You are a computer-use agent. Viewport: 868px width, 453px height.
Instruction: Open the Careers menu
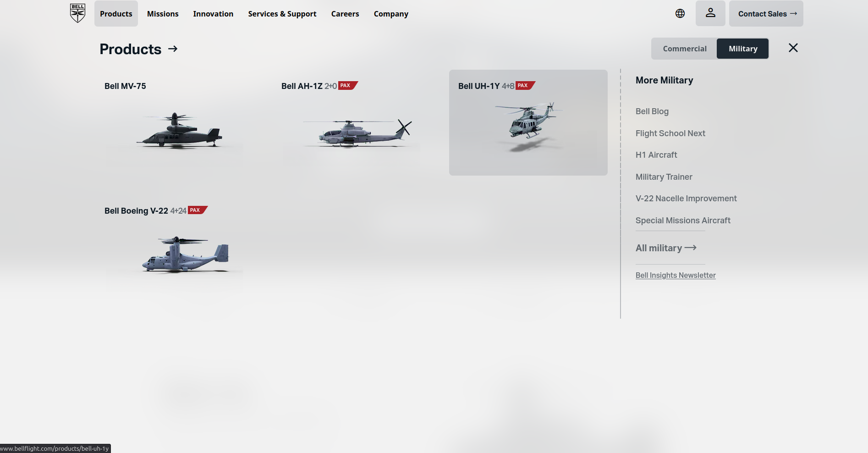click(345, 14)
